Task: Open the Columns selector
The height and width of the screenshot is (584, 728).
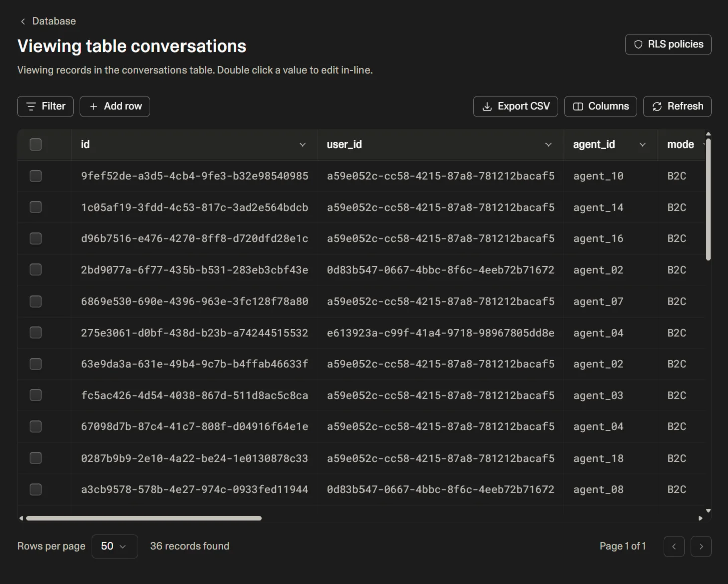Action: tap(600, 106)
